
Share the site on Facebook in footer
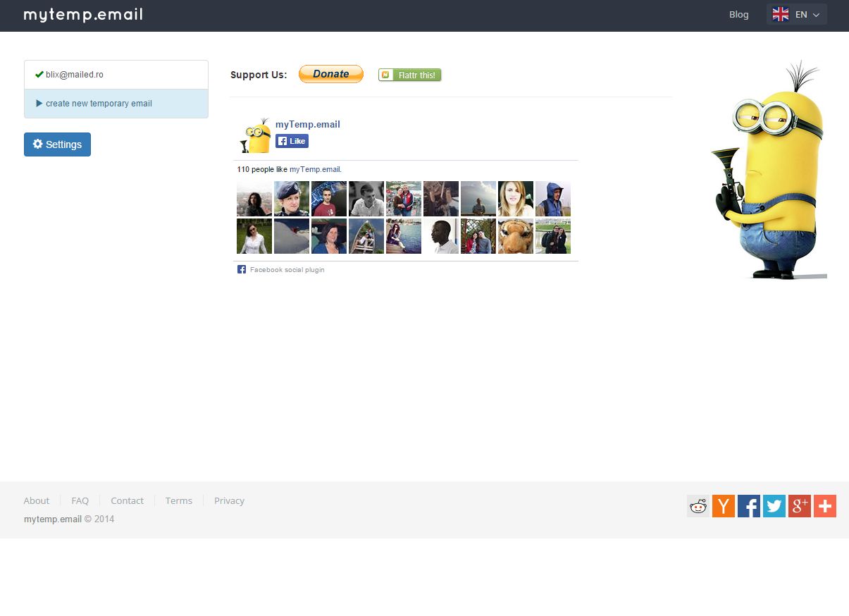coord(749,506)
